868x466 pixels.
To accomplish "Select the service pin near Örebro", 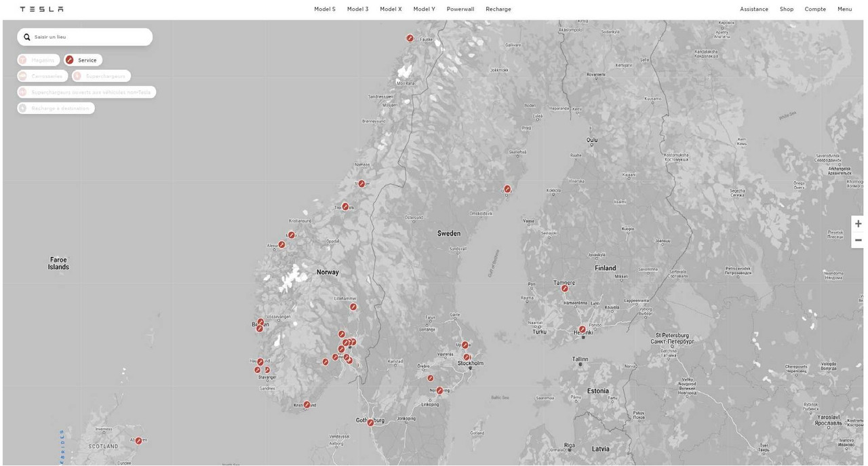I will click(x=430, y=378).
